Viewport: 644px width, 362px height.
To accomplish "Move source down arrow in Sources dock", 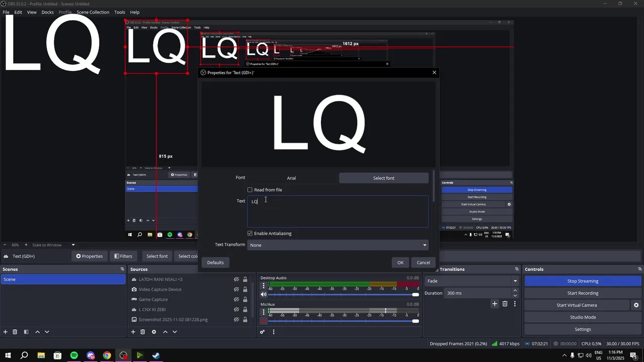I will 175,332.
